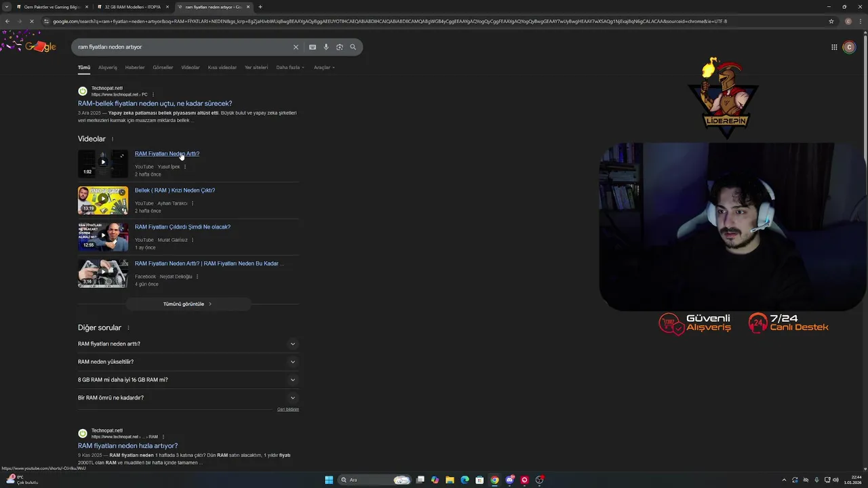868x488 pixels.
Task: Open the 'Daha fazla' filter dropdown
Action: pos(290,68)
